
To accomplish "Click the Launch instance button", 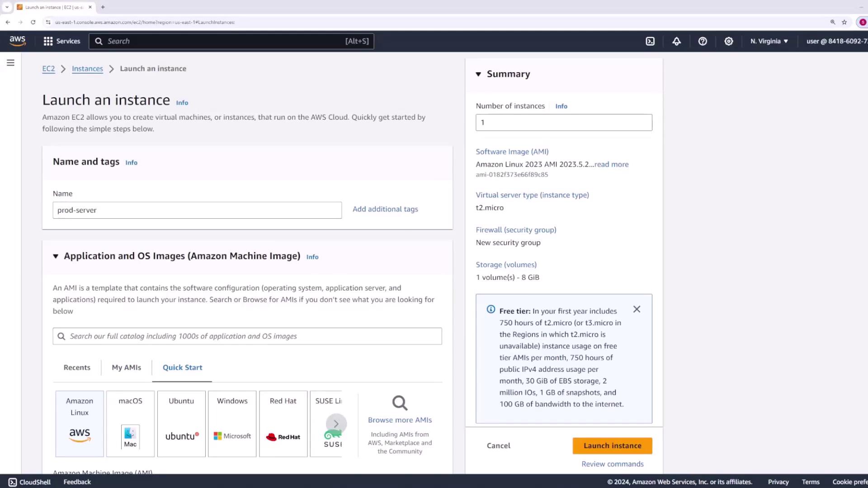I will [x=612, y=446].
